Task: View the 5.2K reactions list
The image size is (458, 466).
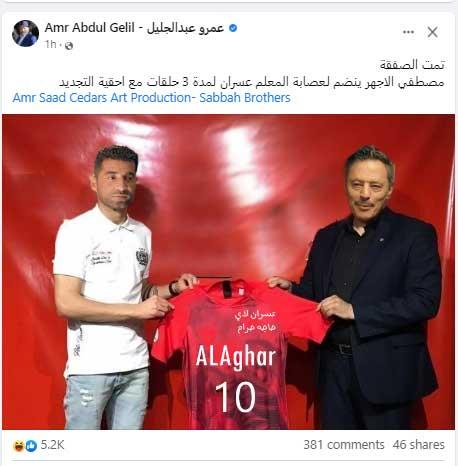Action: [x=52, y=445]
